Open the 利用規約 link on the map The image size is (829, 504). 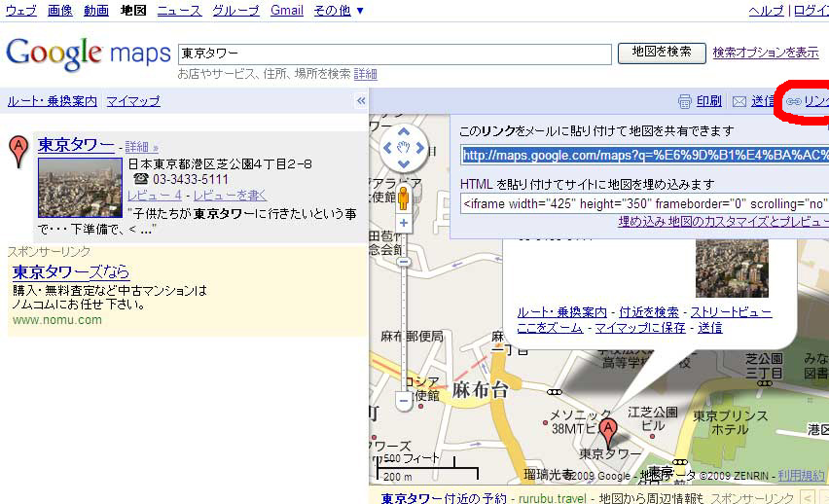click(x=801, y=476)
